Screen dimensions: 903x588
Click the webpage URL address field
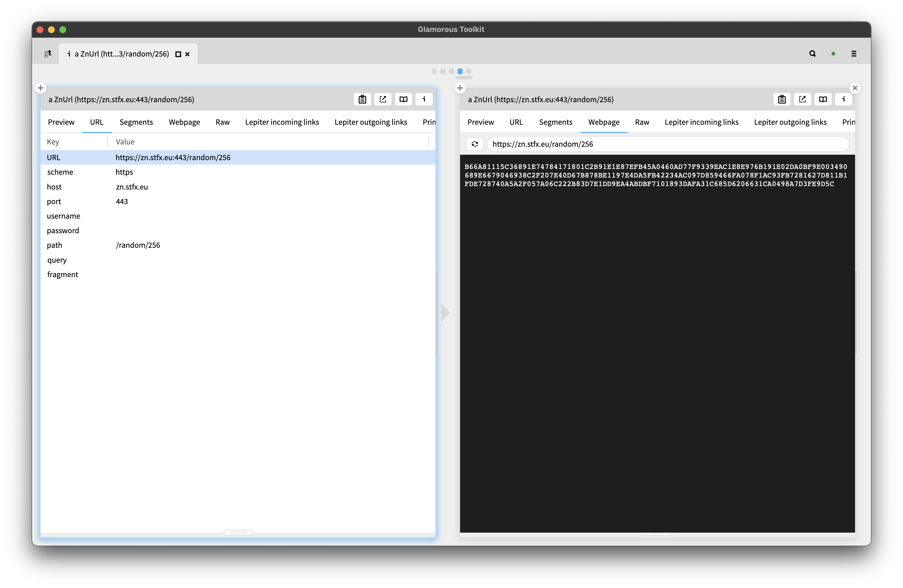click(668, 144)
